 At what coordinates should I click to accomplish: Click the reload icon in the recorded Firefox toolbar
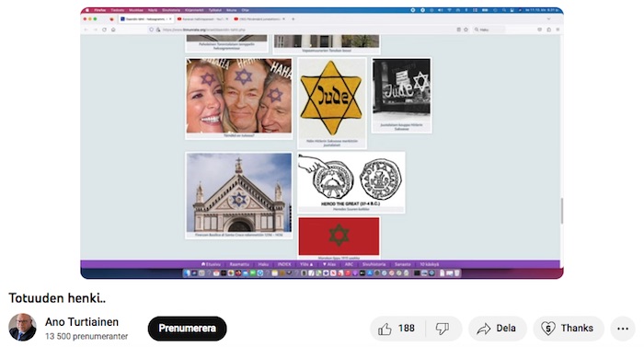[104, 29]
